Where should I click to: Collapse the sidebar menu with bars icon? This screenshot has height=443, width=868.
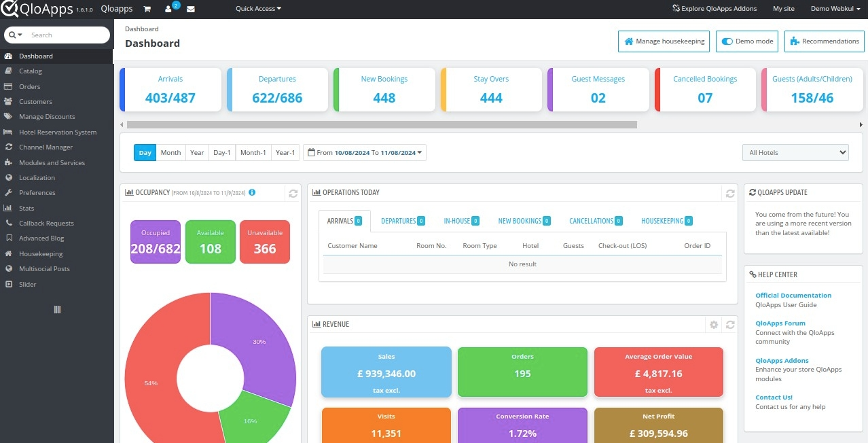pos(57,309)
